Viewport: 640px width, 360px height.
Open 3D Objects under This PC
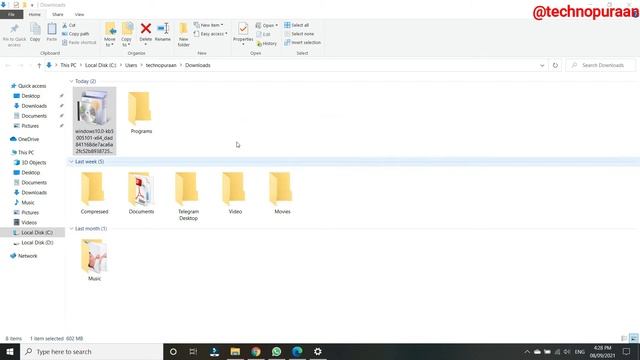click(33, 162)
